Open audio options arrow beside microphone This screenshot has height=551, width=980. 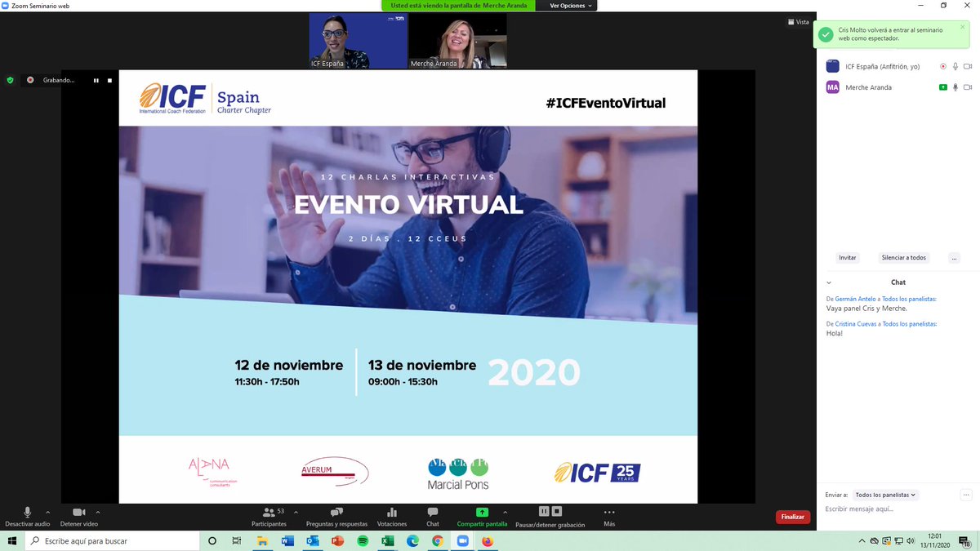48,513
